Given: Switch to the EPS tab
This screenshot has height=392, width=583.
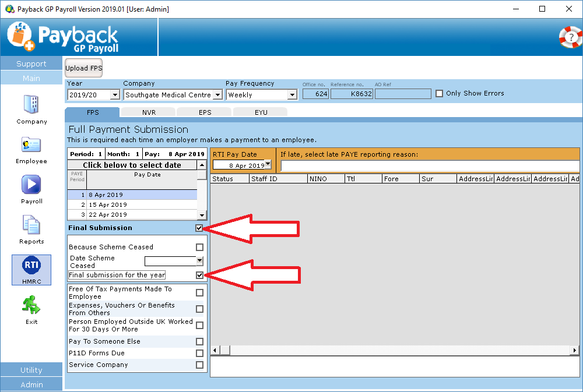Looking at the screenshot, I should [x=204, y=111].
